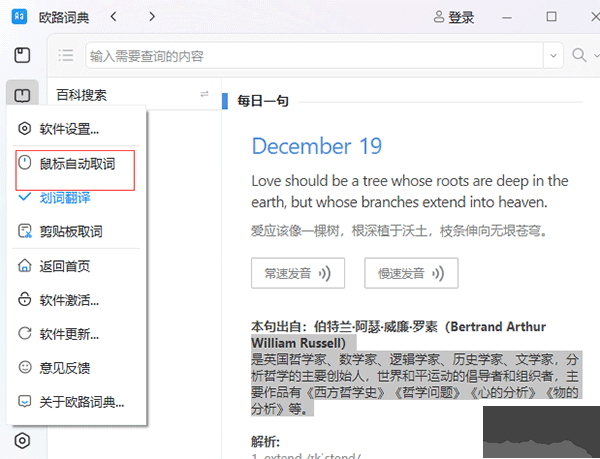Viewport: 600px width, 459px height.
Task: Click the gear icon beside 软件设置
Action: [25, 129]
